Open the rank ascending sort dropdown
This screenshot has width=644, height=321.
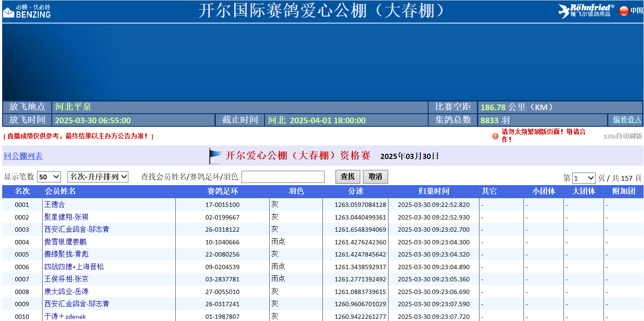point(98,177)
